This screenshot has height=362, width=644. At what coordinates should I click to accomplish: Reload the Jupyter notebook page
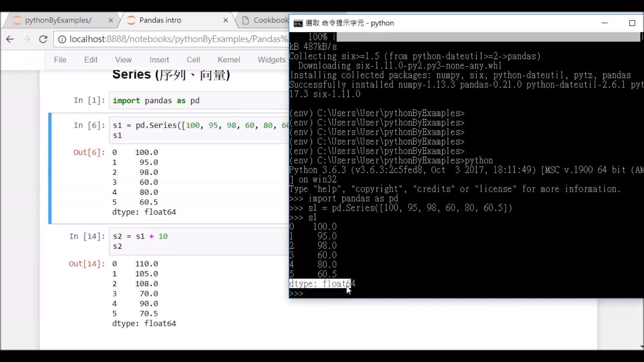(43, 39)
